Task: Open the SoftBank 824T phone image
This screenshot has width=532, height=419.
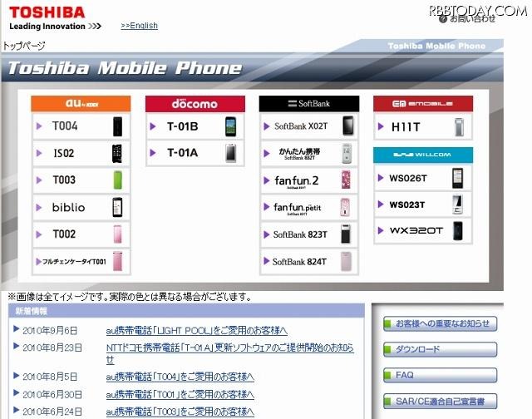Action: tap(346, 261)
